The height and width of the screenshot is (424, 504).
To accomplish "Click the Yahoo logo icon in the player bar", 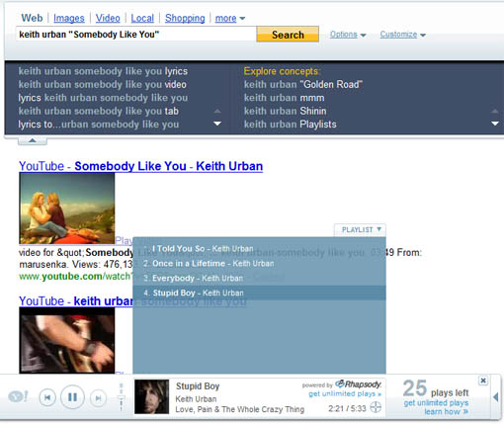I will (x=18, y=396).
